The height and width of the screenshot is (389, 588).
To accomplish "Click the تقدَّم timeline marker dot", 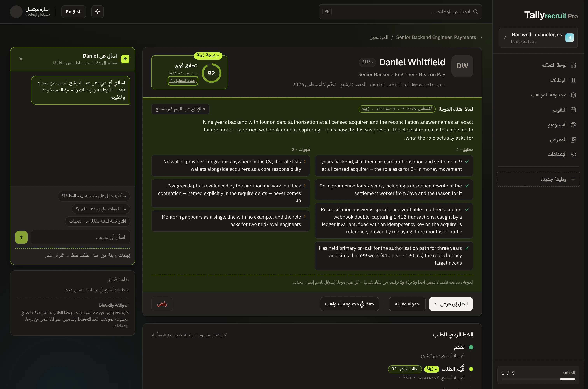I will 471,347.
